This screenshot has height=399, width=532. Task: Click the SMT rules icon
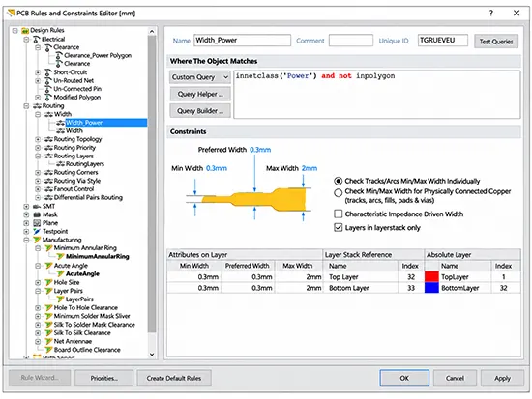[37, 207]
